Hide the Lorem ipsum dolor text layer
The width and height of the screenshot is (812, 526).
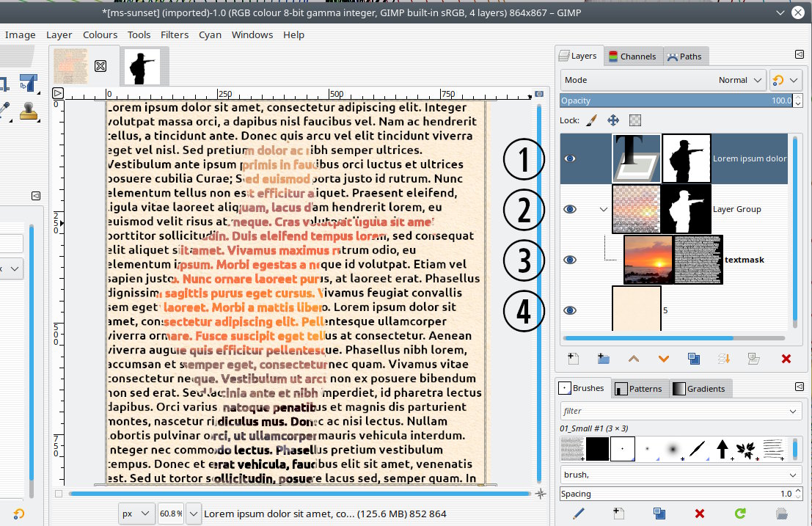coord(570,158)
